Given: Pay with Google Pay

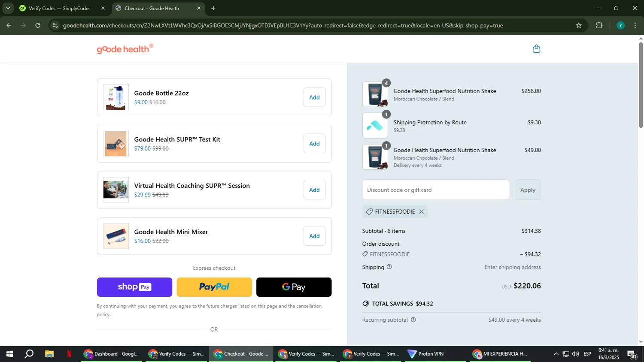Looking at the screenshot, I should pos(294,287).
